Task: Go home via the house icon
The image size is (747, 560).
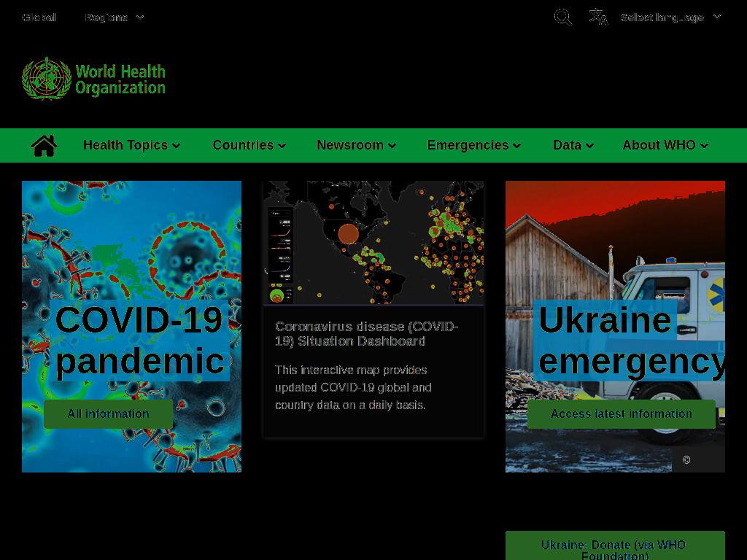Action: pyautogui.click(x=44, y=145)
